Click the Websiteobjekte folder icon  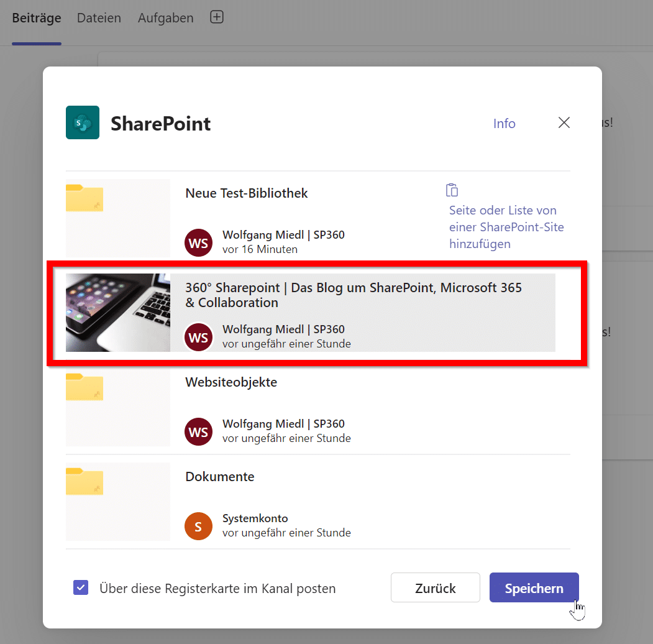click(84, 387)
